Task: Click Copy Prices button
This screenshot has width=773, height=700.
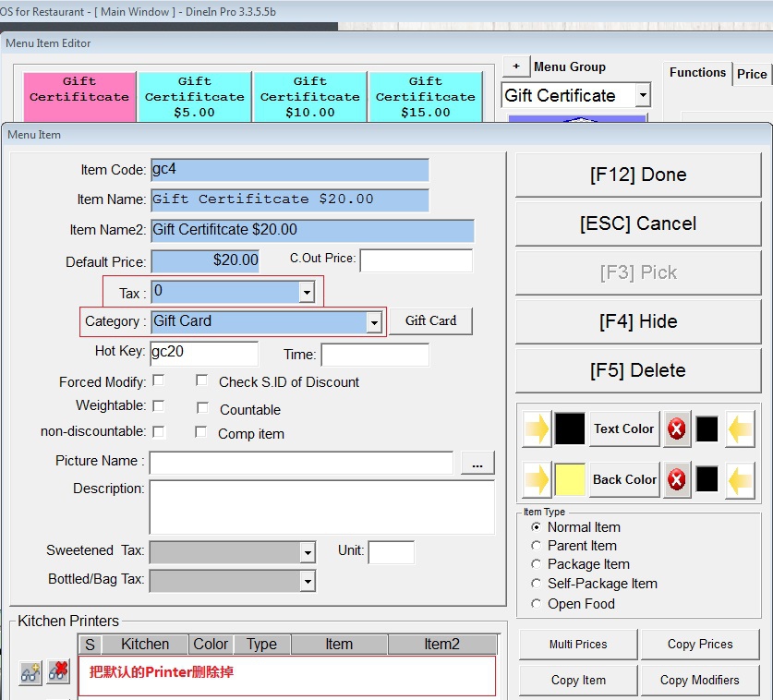Action: click(700, 645)
